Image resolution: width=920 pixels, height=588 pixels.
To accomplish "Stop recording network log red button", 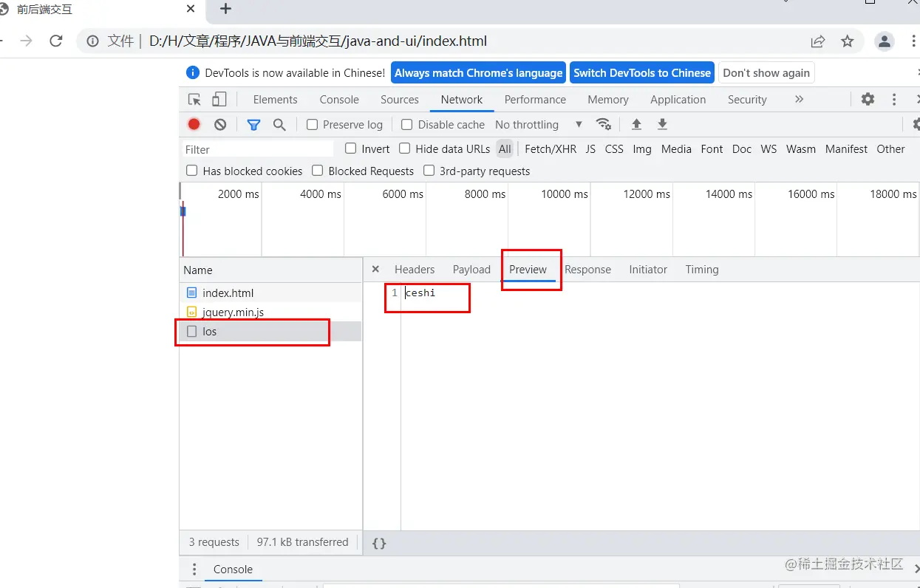I will point(194,124).
